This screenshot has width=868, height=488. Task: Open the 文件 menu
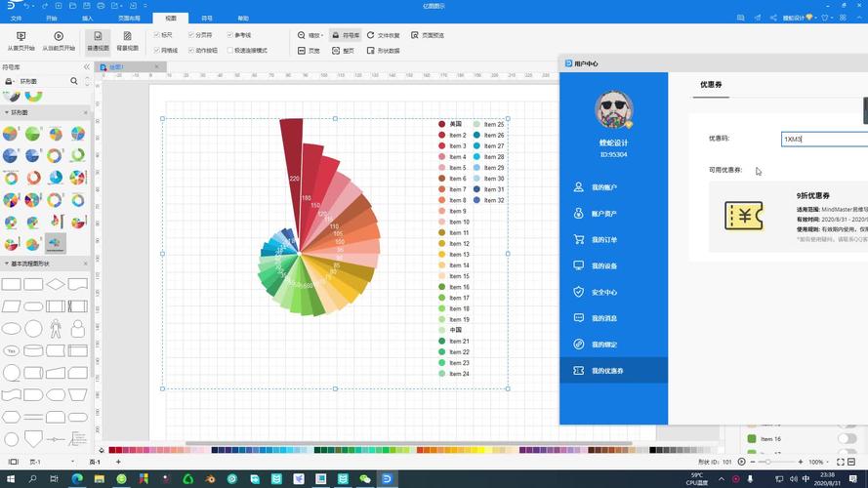[x=16, y=19]
